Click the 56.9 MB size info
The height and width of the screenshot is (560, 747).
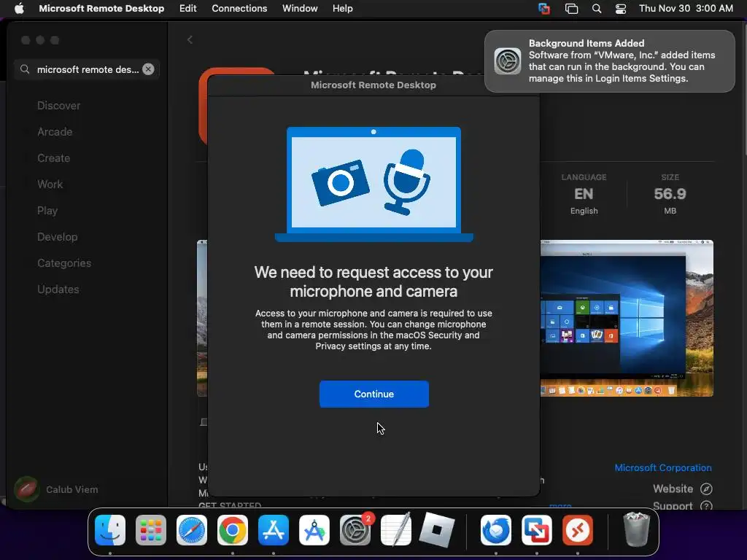(x=670, y=194)
